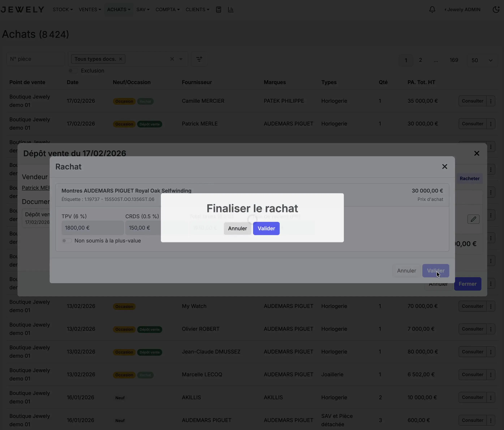Click Consulter for AKILLIS 10 000,00 € purchase

(472, 397)
